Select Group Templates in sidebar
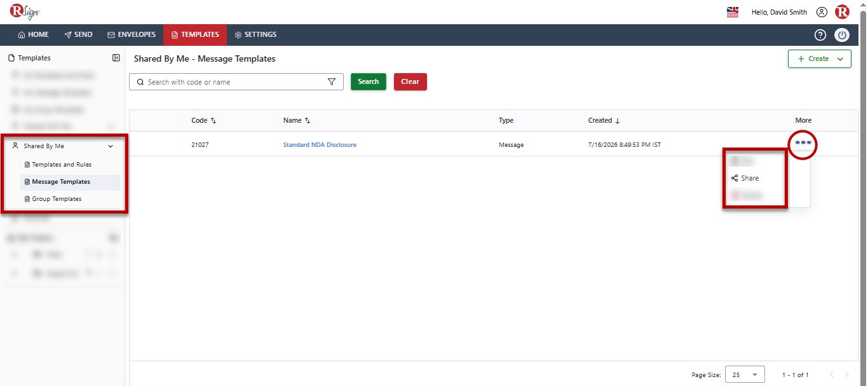 57,199
